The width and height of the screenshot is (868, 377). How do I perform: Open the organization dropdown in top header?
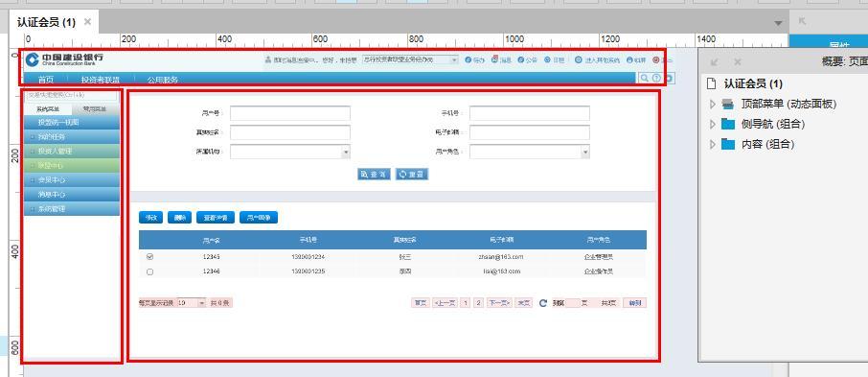pyautogui.click(x=410, y=59)
